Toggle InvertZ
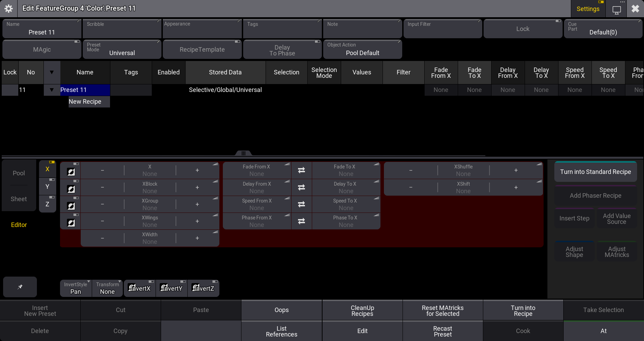The height and width of the screenshot is (341, 644). [x=203, y=288]
